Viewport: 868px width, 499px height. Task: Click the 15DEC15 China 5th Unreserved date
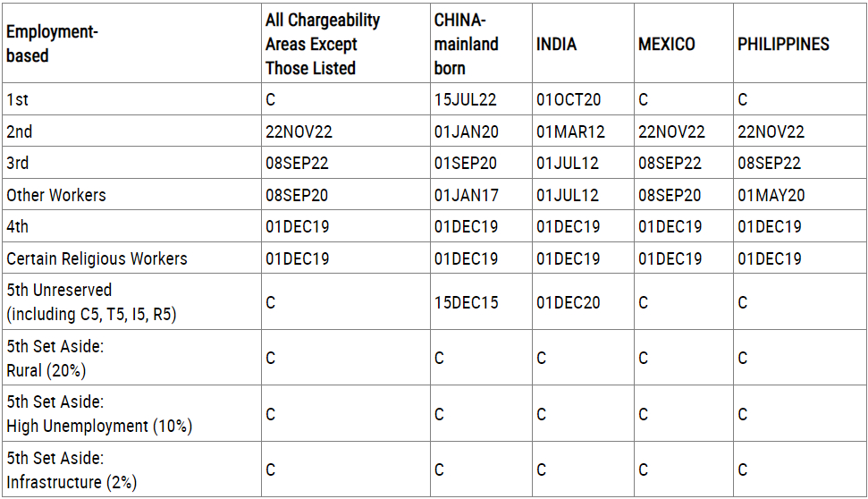(x=466, y=302)
